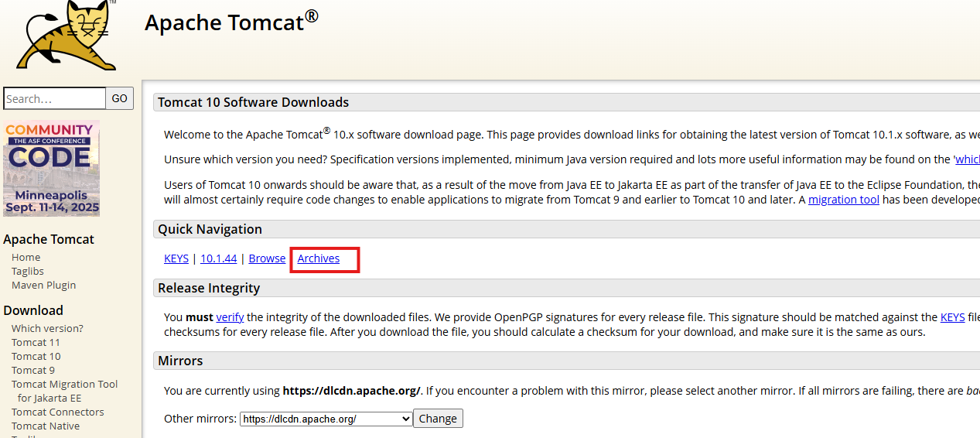Open Tomcat Native download link
This screenshot has width=980, height=438.
[x=46, y=426]
